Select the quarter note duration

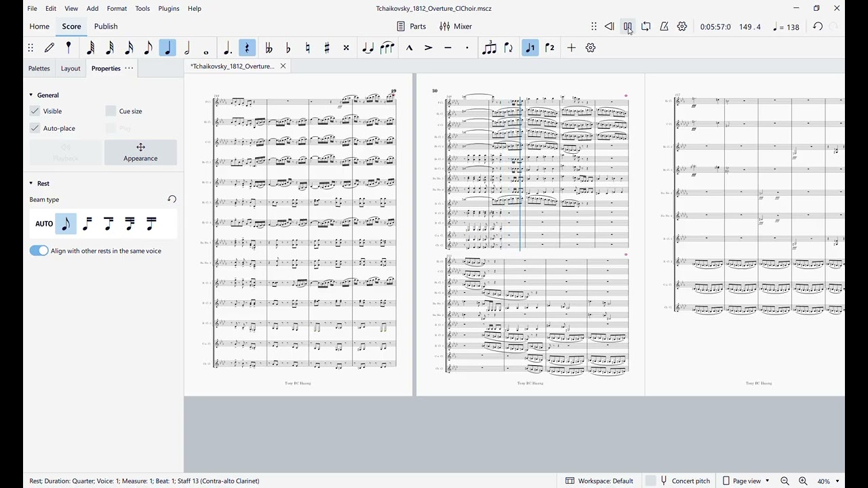[167, 48]
